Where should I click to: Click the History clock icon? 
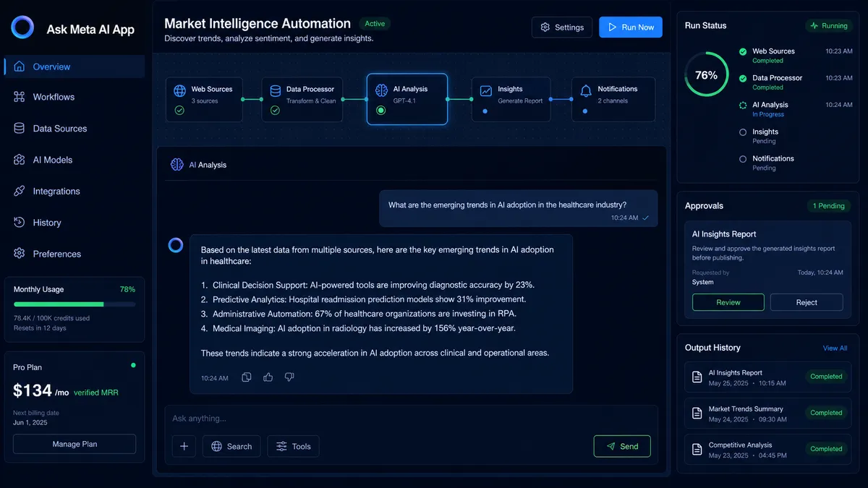click(20, 223)
